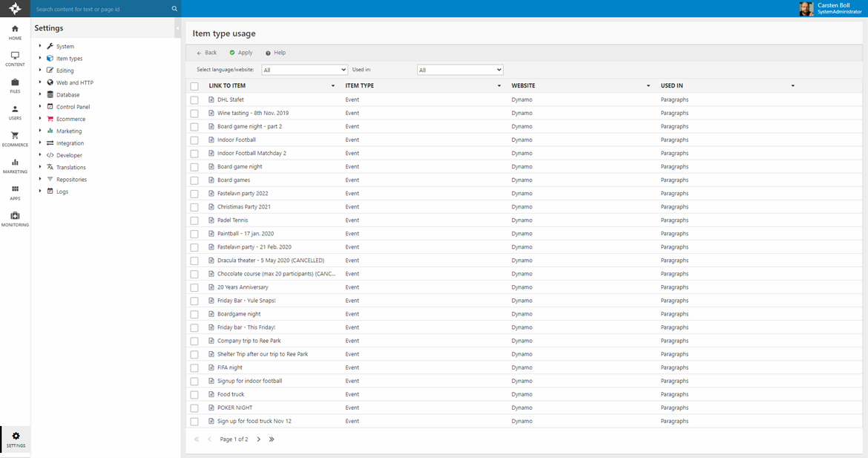Click the Apply button
Screen dimensions: 868x458
click(x=241, y=53)
